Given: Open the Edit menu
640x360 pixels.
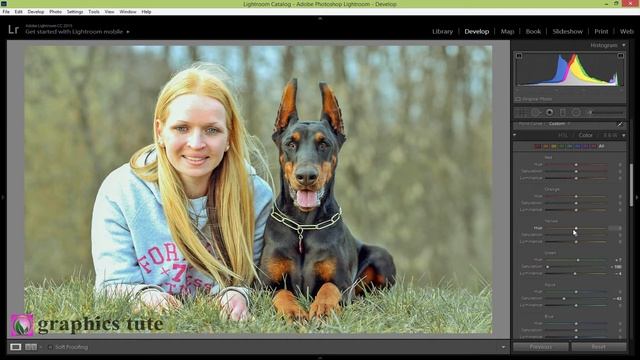Looking at the screenshot, I should tap(19, 12).
